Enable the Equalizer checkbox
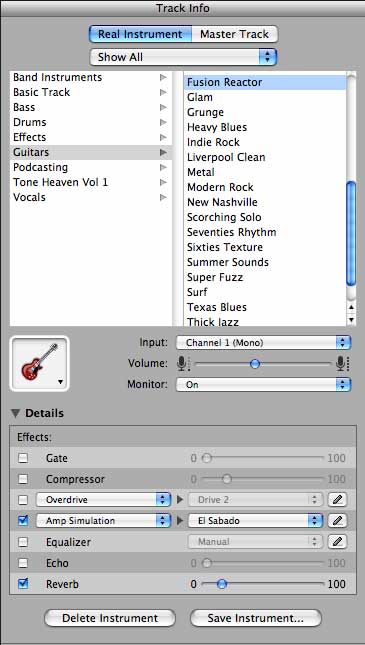Viewport: 365px width, 645px height. [x=23, y=542]
